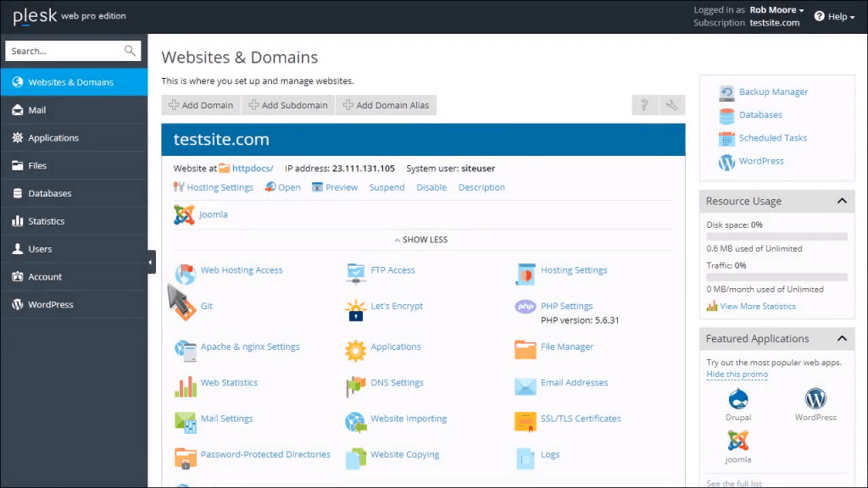
Task: Open the Rob Moore user dropdown
Action: click(x=776, y=10)
